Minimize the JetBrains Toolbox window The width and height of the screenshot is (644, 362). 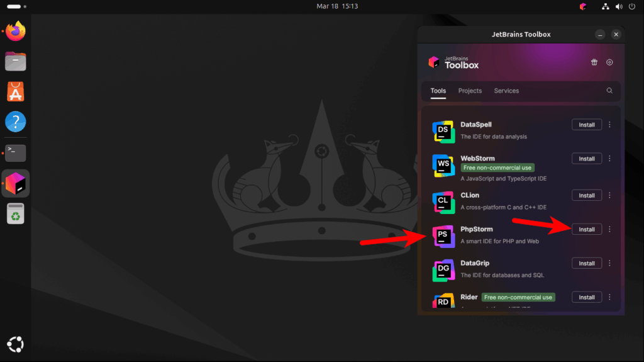tap(600, 35)
